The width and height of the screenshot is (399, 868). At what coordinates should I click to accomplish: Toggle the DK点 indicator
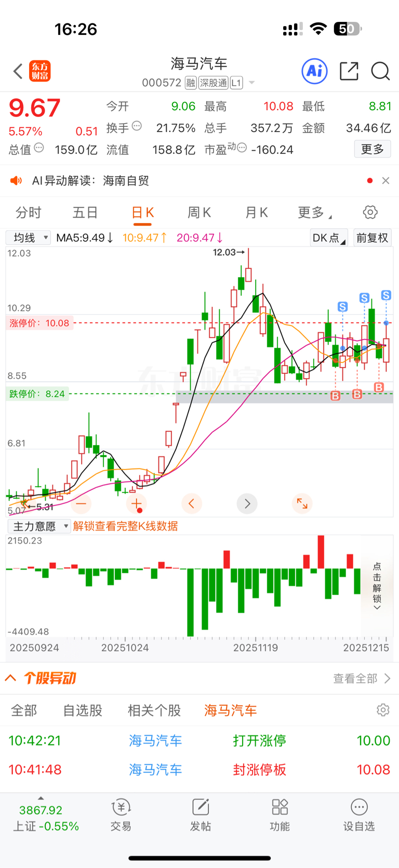click(x=329, y=238)
